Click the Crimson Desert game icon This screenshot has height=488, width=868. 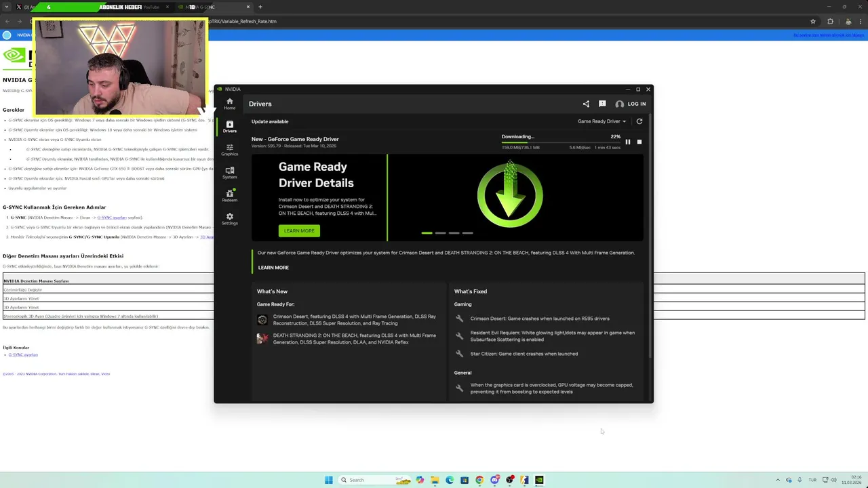[262, 320]
